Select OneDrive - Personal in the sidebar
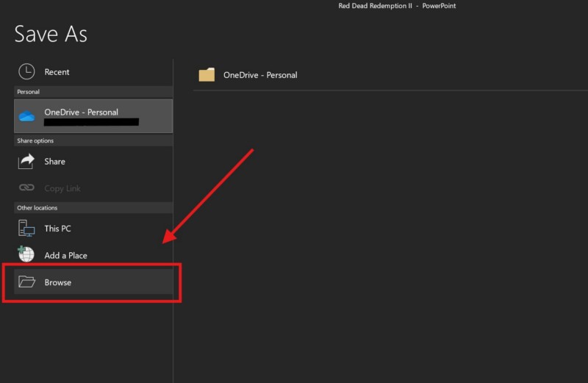The image size is (588, 383). (81, 112)
